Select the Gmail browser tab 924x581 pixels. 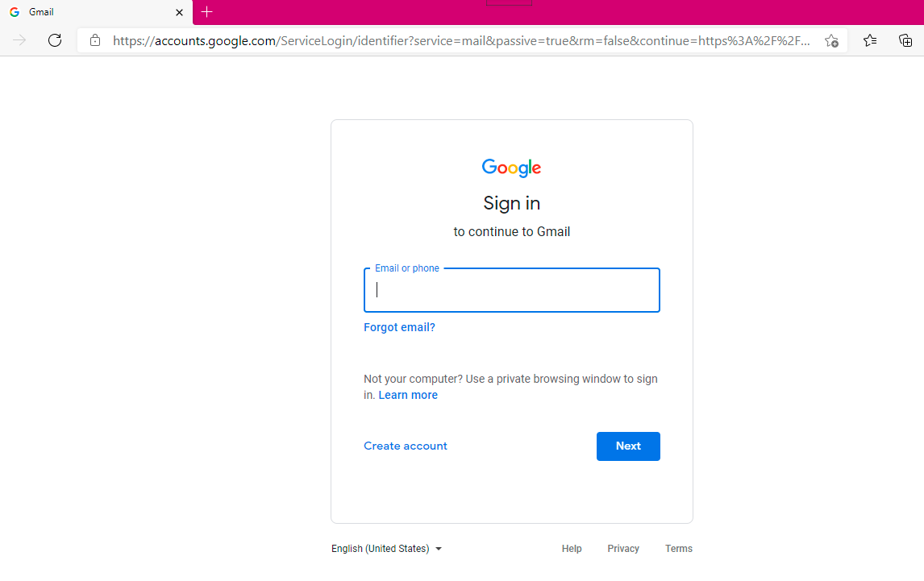[x=89, y=12]
